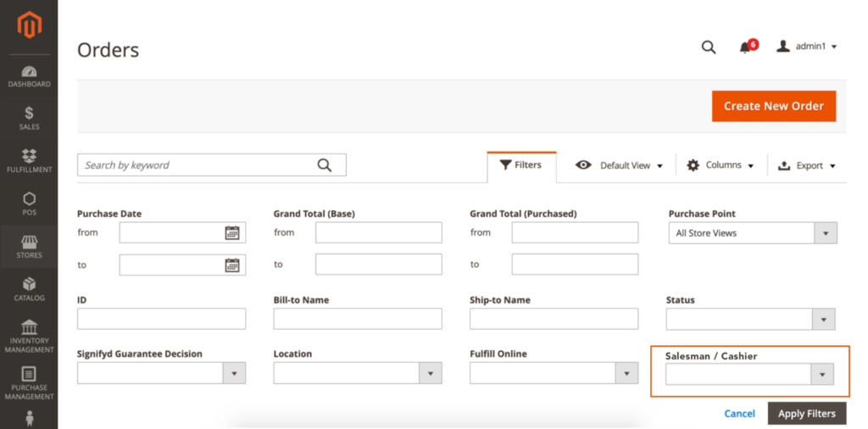Click Grand Total (Base) from field
Screen dimensions: 868x429
pos(379,232)
